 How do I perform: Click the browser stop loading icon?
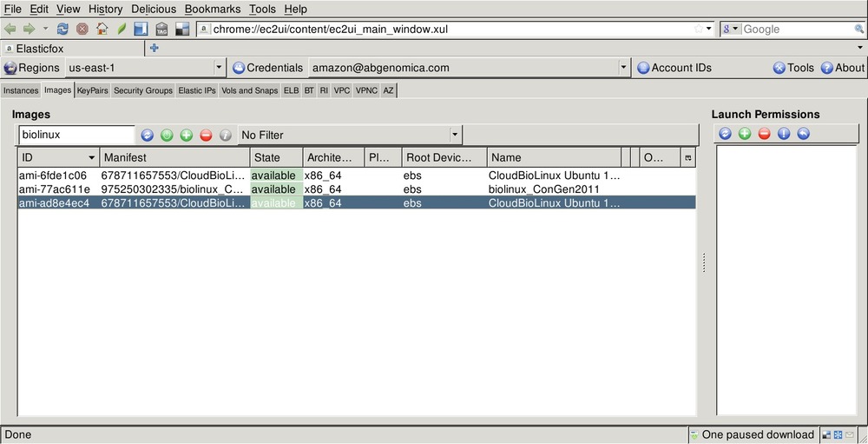82,29
